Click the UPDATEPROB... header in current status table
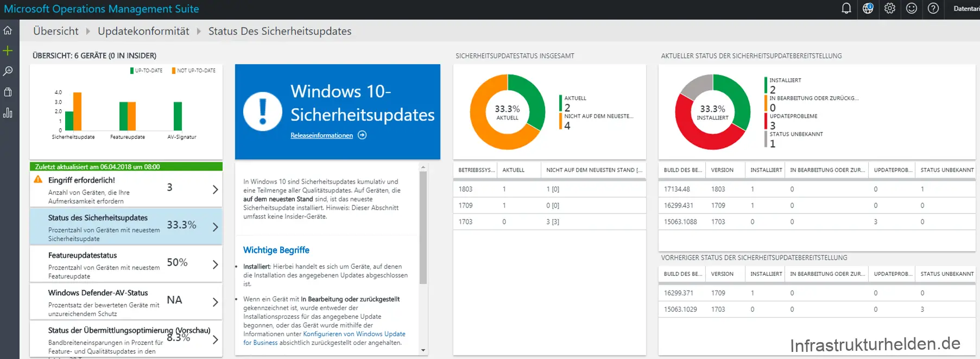 [x=892, y=170]
